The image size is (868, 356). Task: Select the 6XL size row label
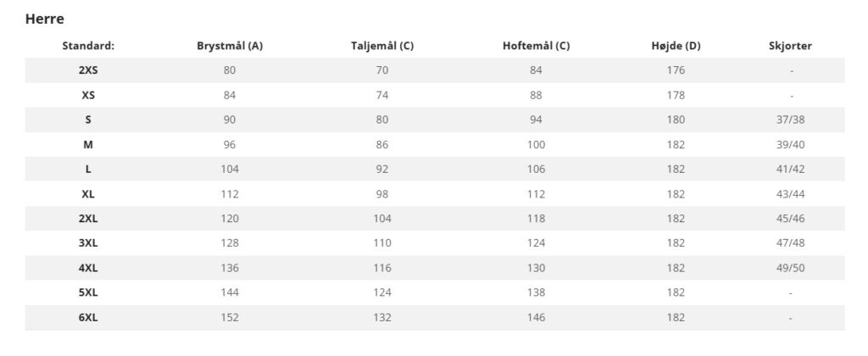coord(88,318)
